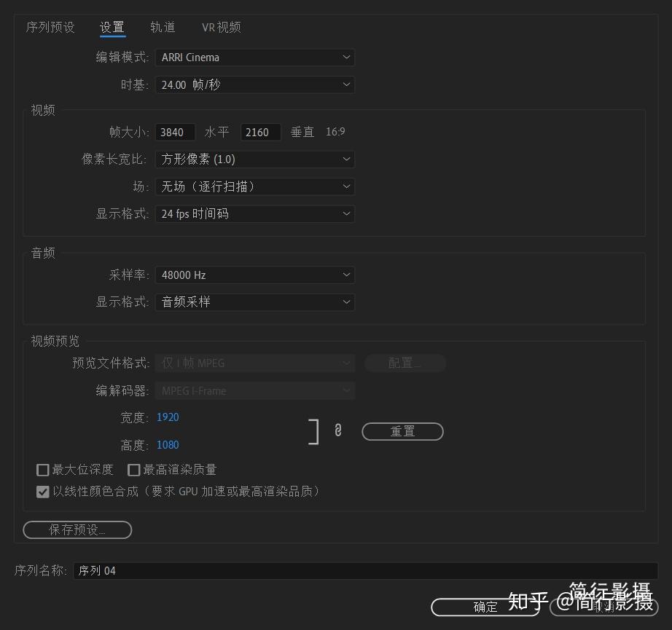Click the horizontal frame size 3840 field
672x630 pixels.
(x=175, y=132)
